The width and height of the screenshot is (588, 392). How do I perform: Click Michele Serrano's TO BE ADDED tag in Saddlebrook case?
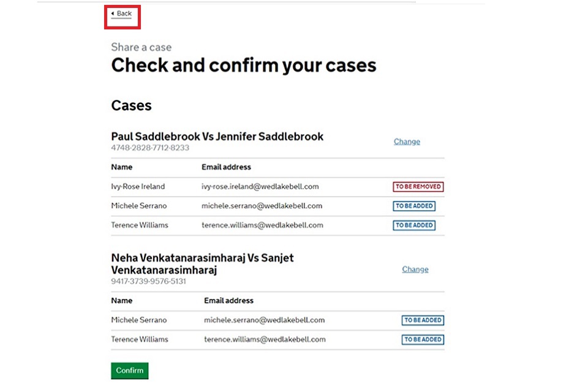pyautogui.click(x=414, y=206)
